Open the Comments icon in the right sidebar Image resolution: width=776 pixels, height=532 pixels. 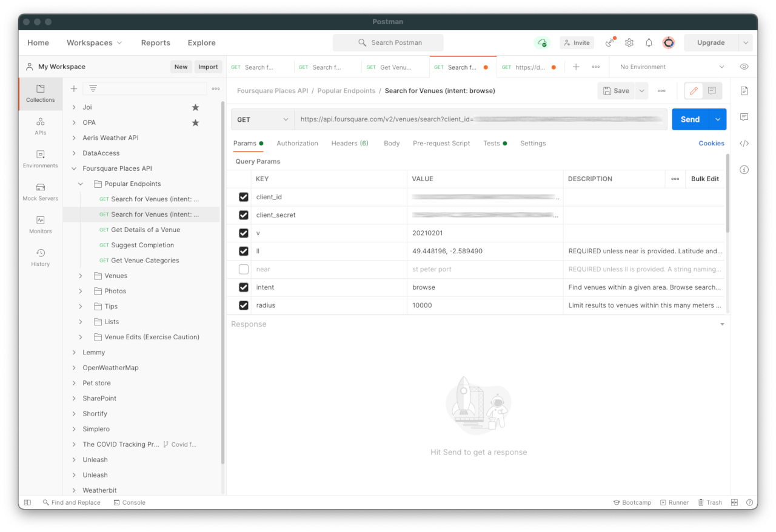[x=744, y=117]
